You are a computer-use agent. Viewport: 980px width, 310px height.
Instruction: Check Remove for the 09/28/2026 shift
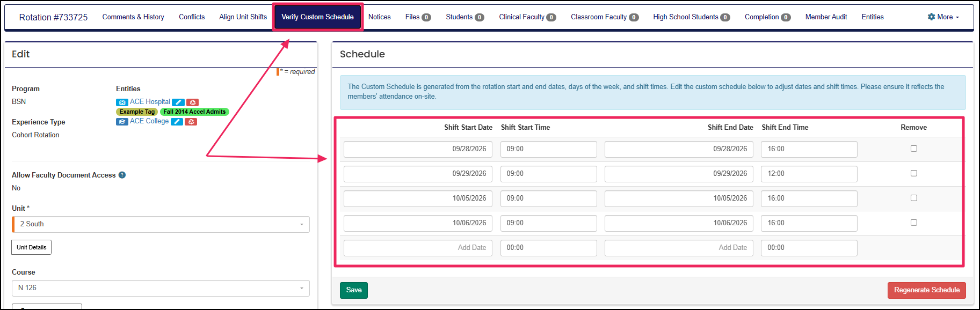pyautogui.click(x=914, y=149)
